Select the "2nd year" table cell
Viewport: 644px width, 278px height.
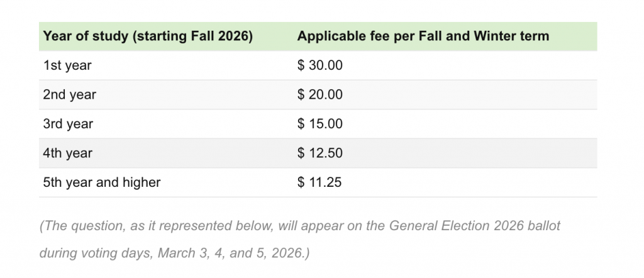[x=69, y=95]
